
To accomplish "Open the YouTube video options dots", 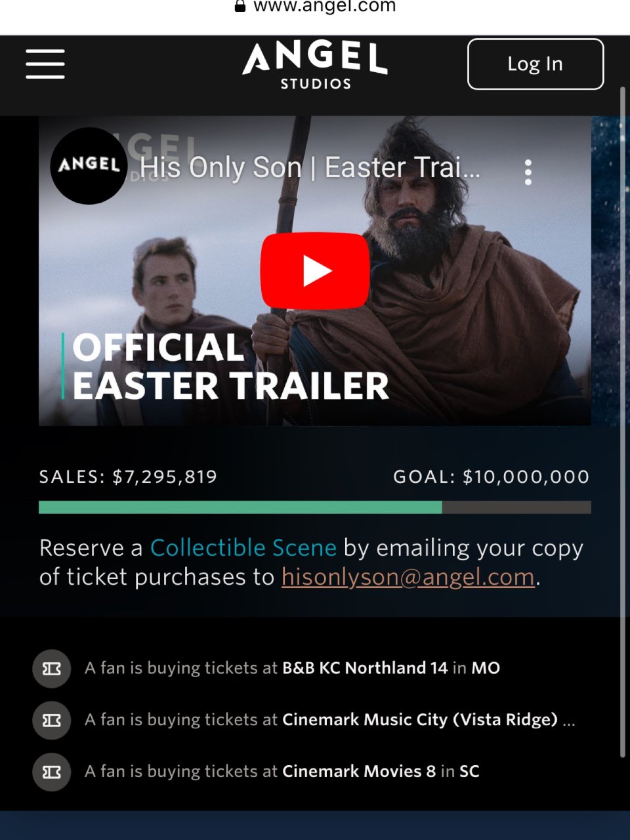I will tap(528, 172).
